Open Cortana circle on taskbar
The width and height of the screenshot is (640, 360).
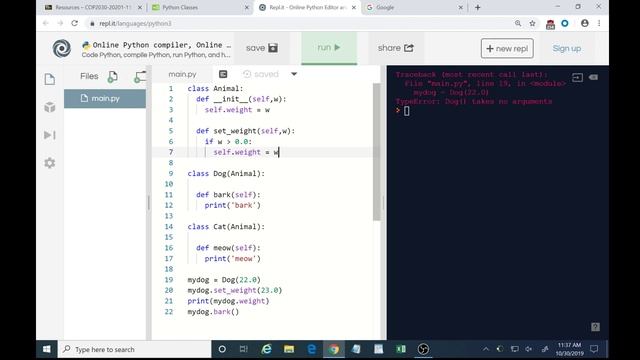[222, 349]
